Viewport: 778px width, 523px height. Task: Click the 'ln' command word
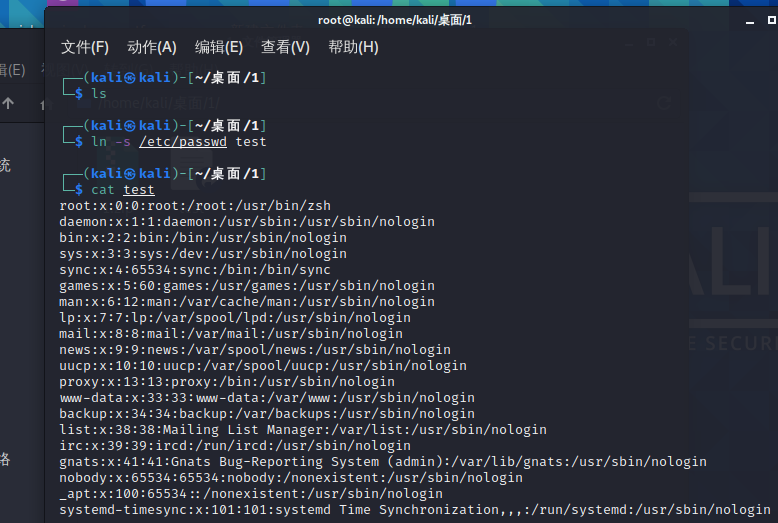(x=99, y=142)
